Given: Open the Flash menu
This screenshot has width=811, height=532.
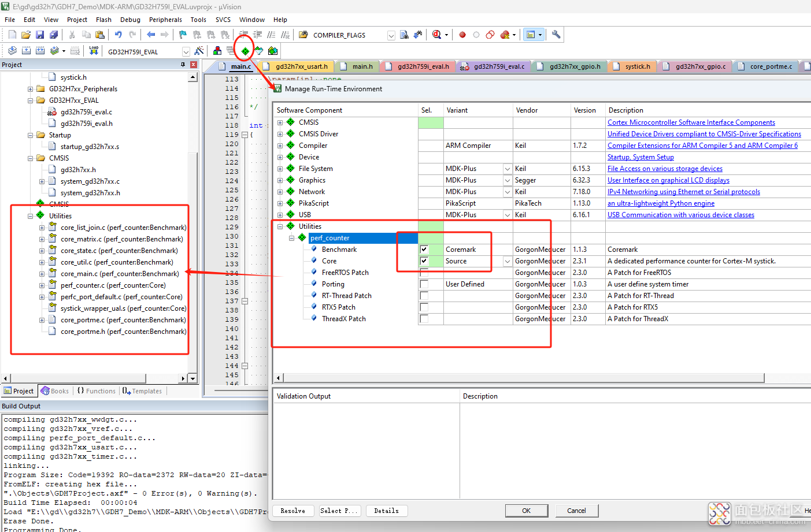Looking at the screenshot, I should pyautogui.click(x=103, y=20).
